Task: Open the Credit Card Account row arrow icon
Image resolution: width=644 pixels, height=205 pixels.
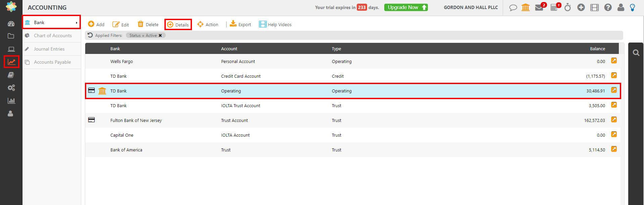Action: click(x=614, y=75)
